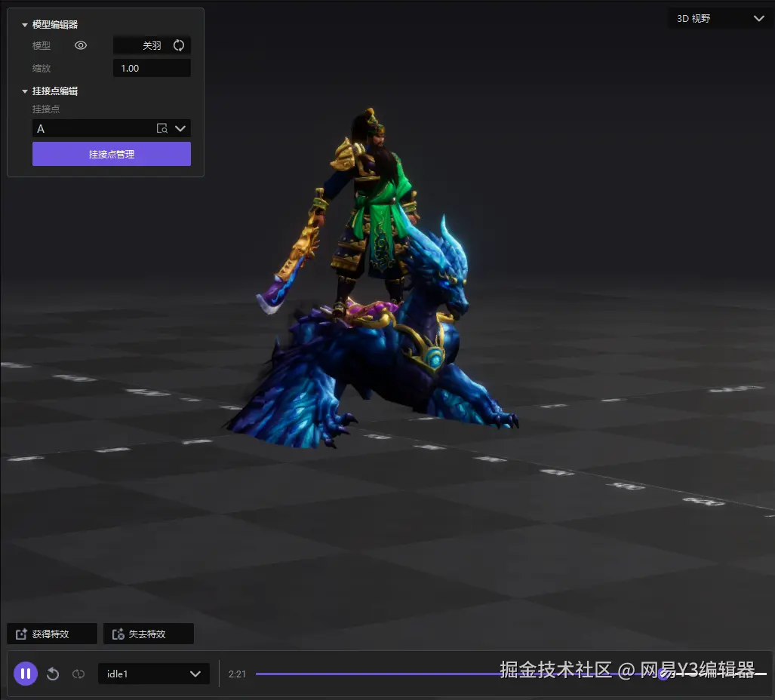Toggle model visibility eye icon
This screenshot has height=700, width=775.
pos(81,45)
